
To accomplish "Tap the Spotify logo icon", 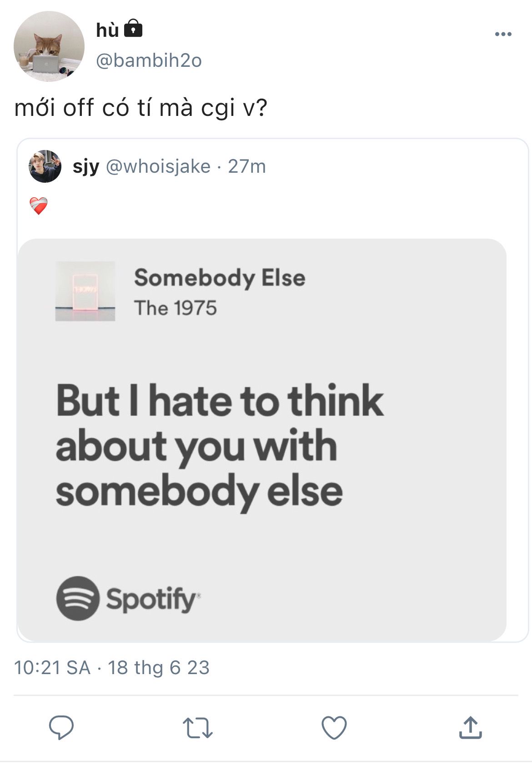I will tap(78, 598).
